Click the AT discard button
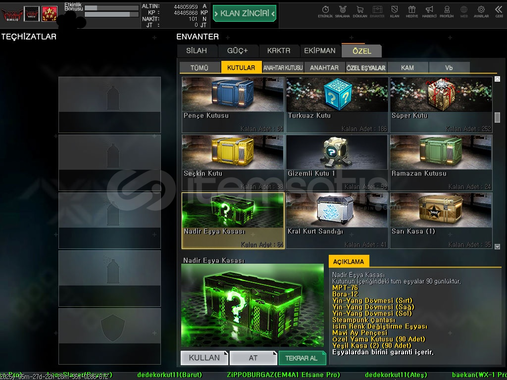Image resolution: width=507 pixels, height=380 pixels. pyautogui.click(x=253, y=358)
